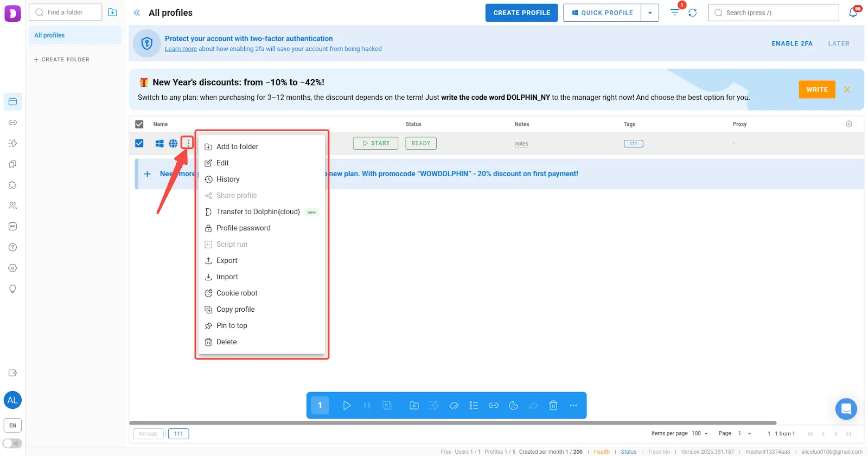The width and height of the screenshot is (868, 456).
Task: Open the chat support bubble icon
Action: click(x=846, y=409)
